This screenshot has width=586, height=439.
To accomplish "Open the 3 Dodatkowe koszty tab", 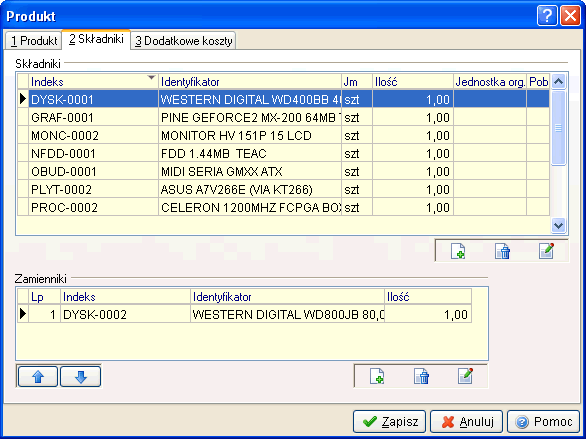I will coord(183,40).
